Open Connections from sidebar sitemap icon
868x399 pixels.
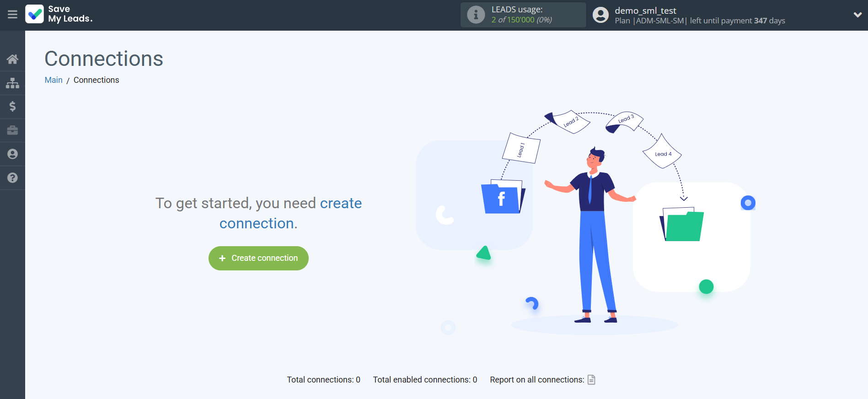12,83
